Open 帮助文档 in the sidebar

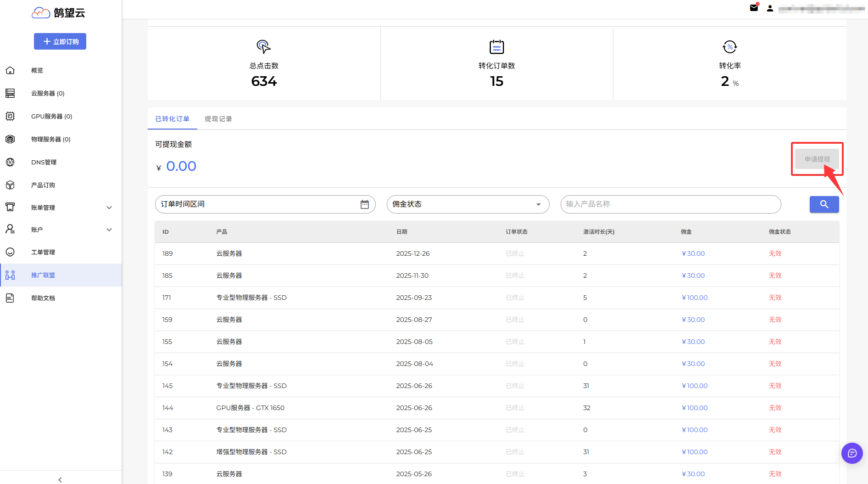[x=43, y=298]
